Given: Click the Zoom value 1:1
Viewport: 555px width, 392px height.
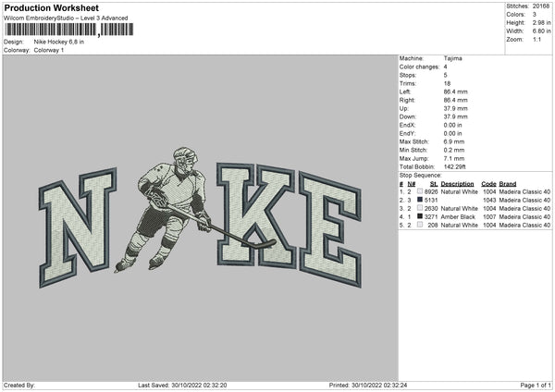Looking at the screenshot, I should click(536, 39).
